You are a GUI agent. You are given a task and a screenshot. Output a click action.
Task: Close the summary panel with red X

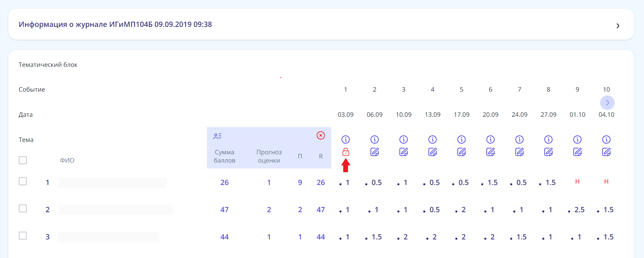(x=321, y=135)
